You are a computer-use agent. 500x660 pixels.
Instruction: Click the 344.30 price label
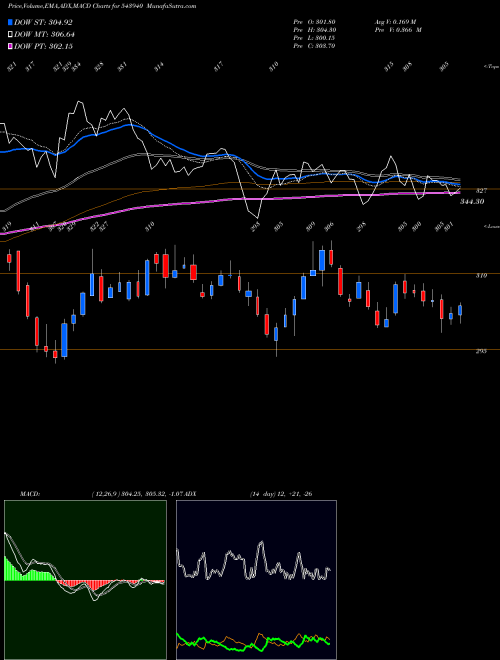pos(472,202)
